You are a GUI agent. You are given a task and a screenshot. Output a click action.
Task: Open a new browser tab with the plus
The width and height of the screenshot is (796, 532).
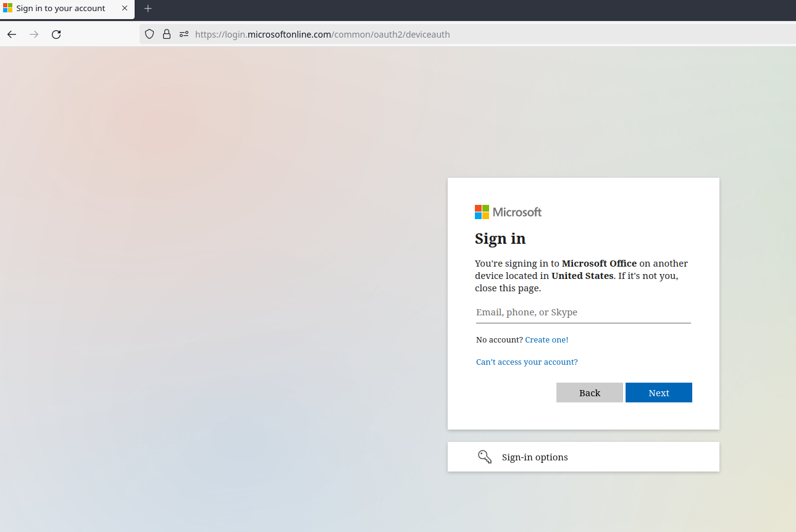point(148,9)
